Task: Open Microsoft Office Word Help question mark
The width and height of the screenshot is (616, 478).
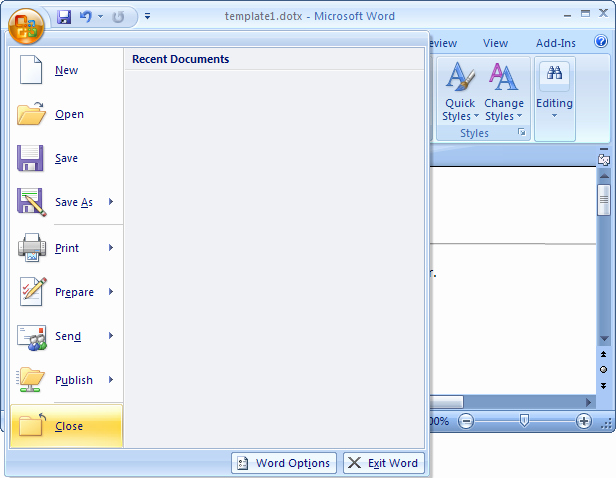Action: (x=601, y=41)
